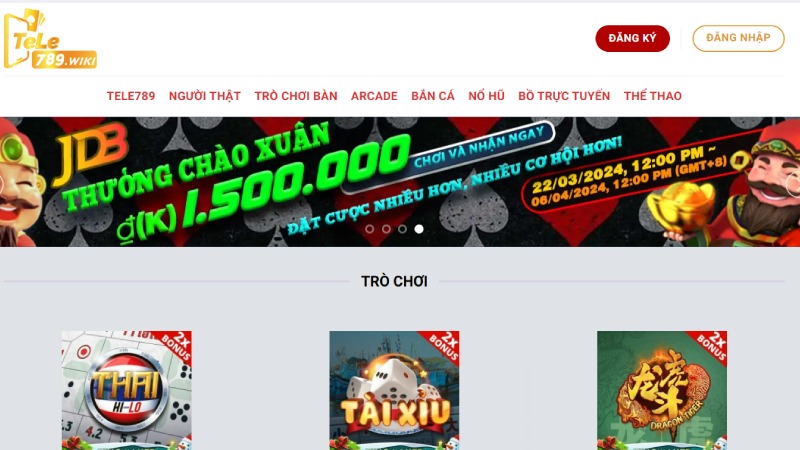This screenshot has height=450, width=800.
Task: Click the CHƠI VÀ NHẬN NGAY banner label
Action: [x=479, y=147]
